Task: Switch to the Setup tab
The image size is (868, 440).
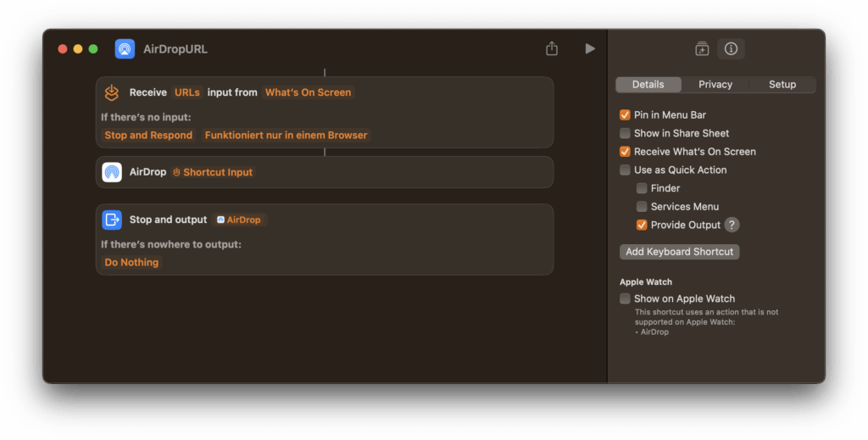Action: click(782, 85)
